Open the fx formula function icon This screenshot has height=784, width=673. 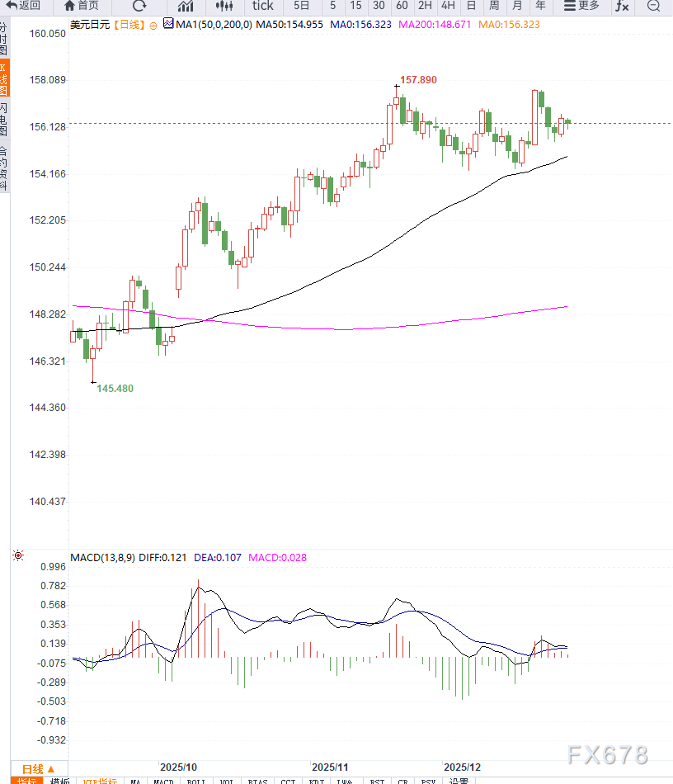[x=622, y=6]
